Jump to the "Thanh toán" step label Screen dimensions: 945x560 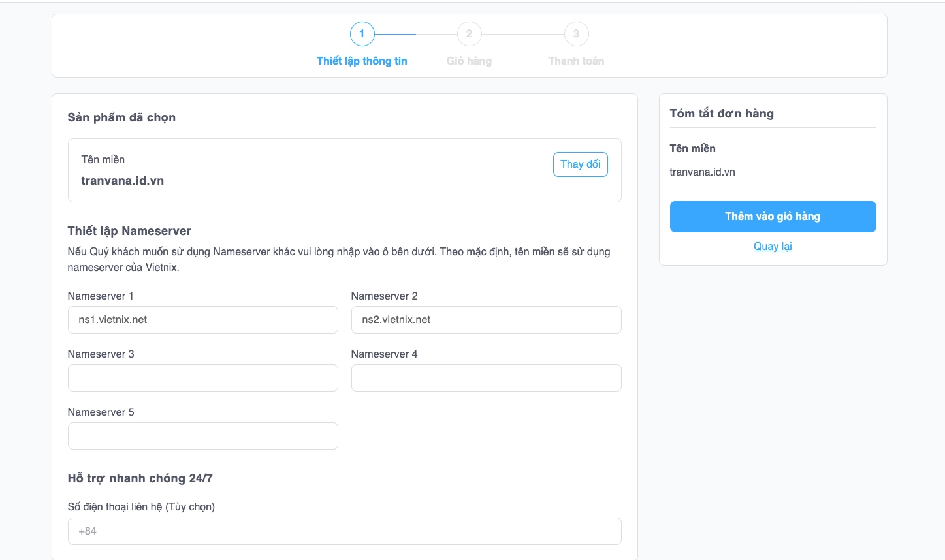pyautogui.click(x=576, y=61)
